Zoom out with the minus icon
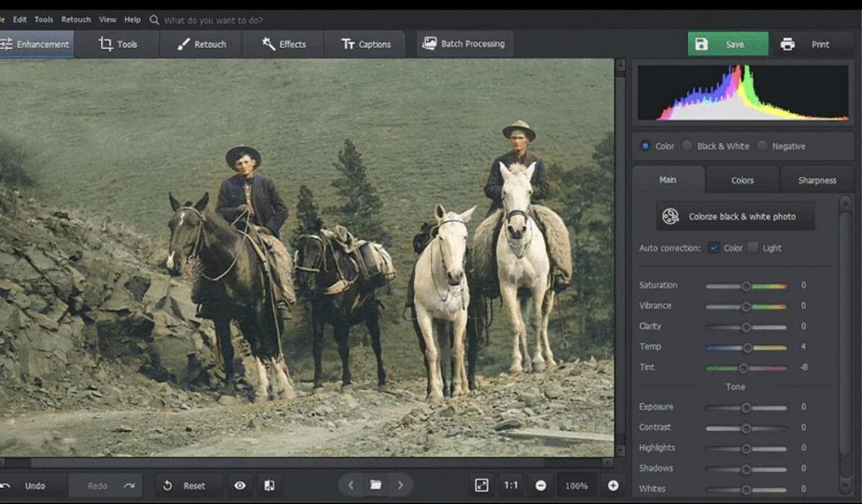Screen dimensions: 862x504 540,485
